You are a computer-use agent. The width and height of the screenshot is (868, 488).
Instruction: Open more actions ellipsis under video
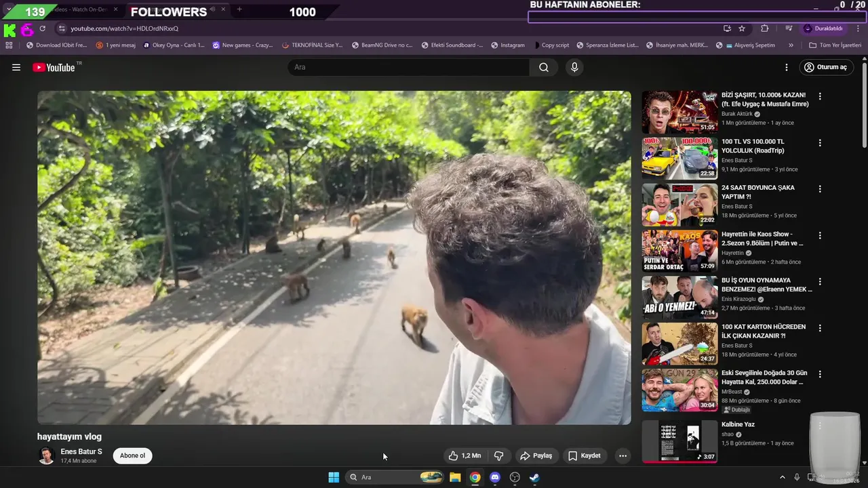pyautogui.click(x=623, y=455)
